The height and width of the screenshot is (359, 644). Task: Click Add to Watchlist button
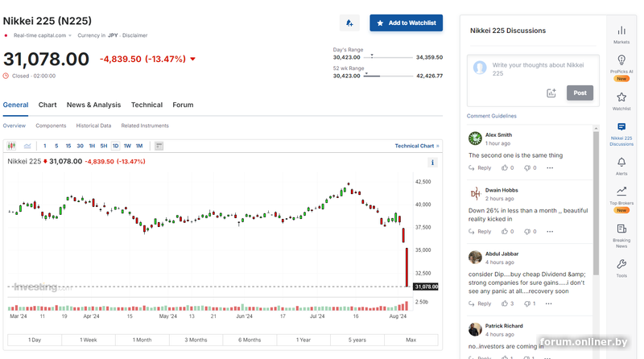click(x=406, y=23)
